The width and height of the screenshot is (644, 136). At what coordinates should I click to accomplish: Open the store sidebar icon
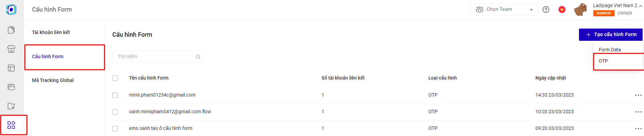[x=11, y=49]
